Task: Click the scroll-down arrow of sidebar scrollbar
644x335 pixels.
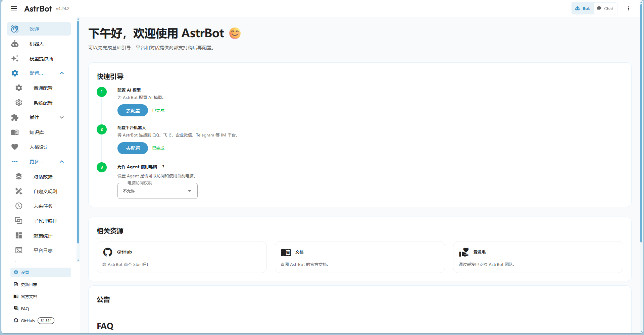Action: pos(78,260)
